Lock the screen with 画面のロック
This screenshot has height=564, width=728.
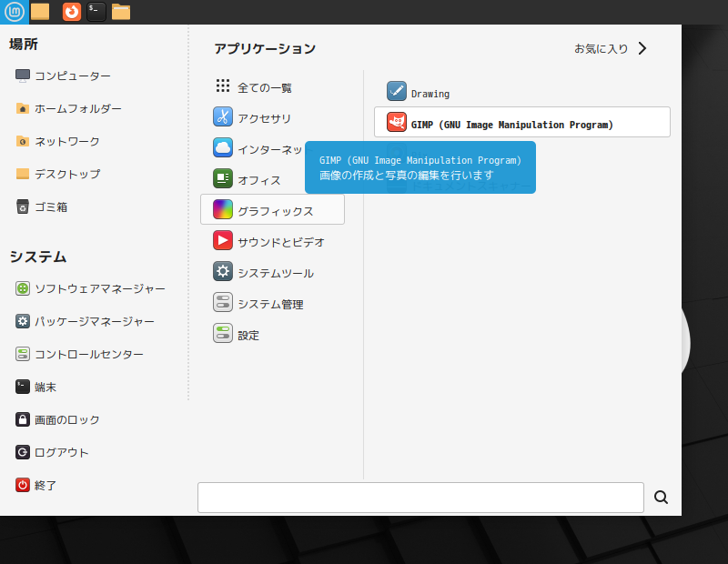(x=57, y=419)
